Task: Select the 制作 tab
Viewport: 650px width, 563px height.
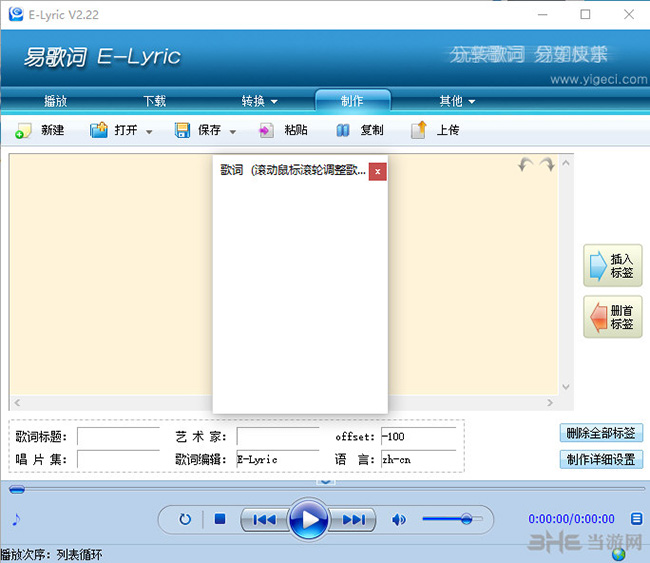Action: [x=352, y=101]
